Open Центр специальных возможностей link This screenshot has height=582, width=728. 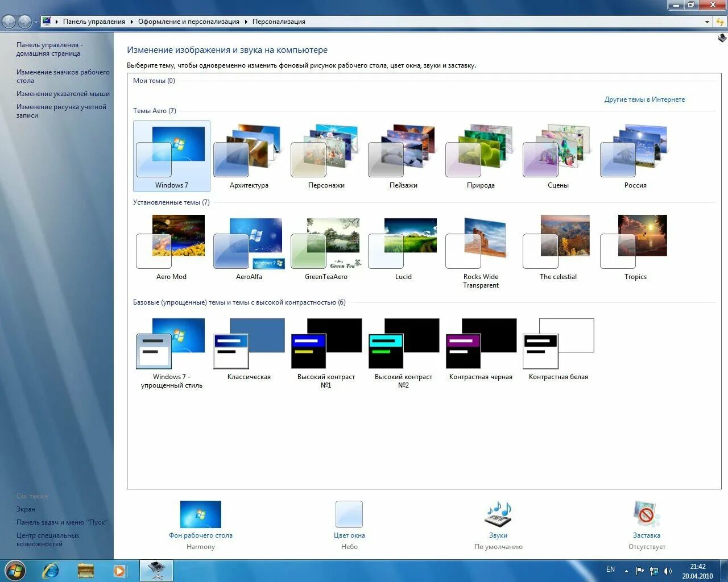point(48,539)
